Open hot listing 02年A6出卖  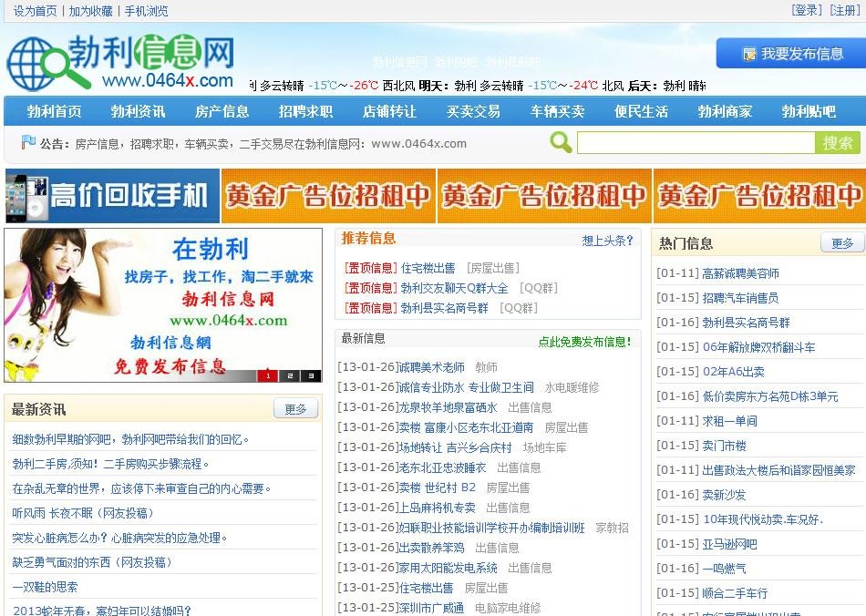734,372
